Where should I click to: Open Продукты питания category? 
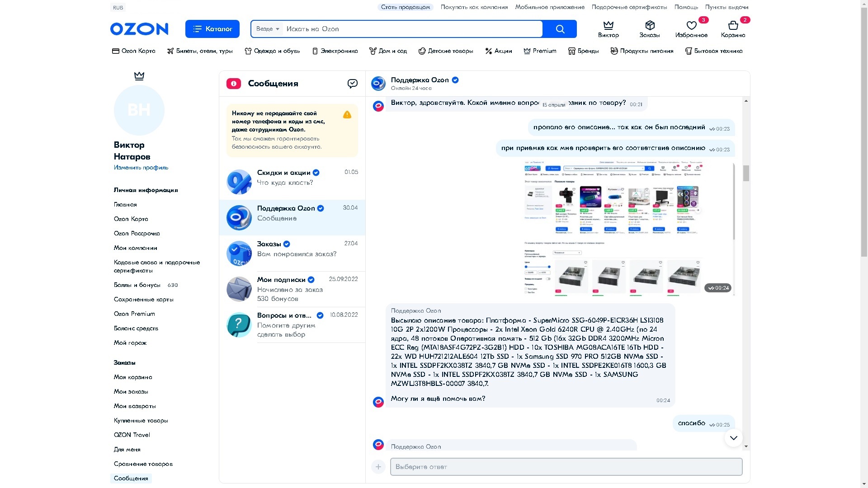[x=642, y=51]
